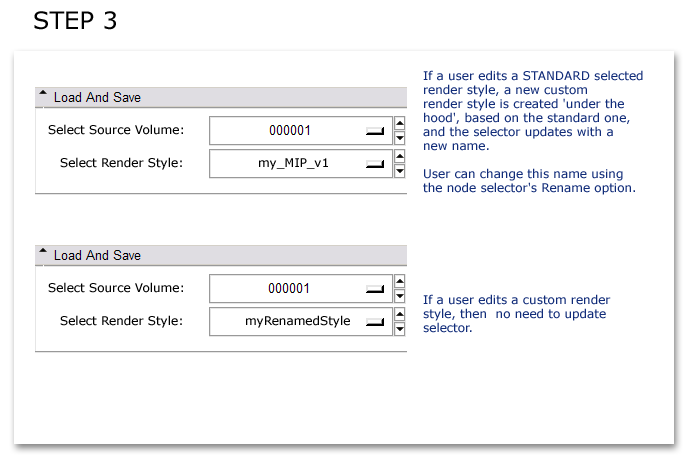Open the source volume dropdown above my_MIP_v1
The width and height of the screenshot is (698, 473).
pos(300,130)
